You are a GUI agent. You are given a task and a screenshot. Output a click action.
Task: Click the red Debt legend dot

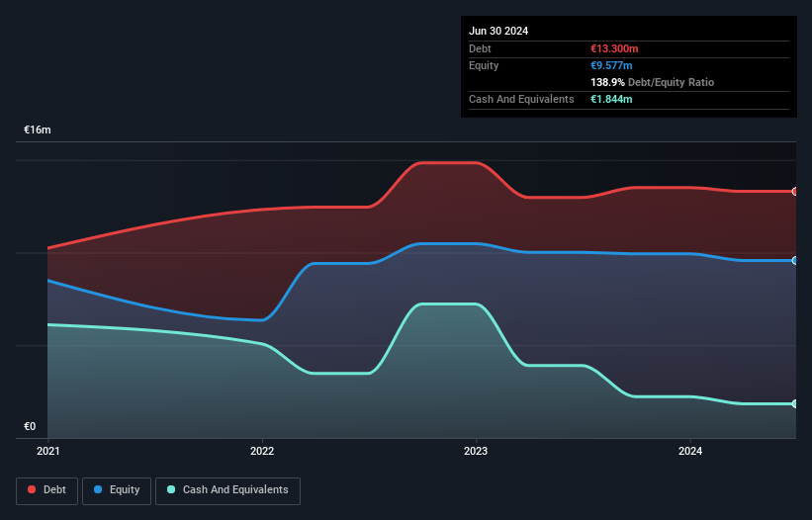point(32,489)
